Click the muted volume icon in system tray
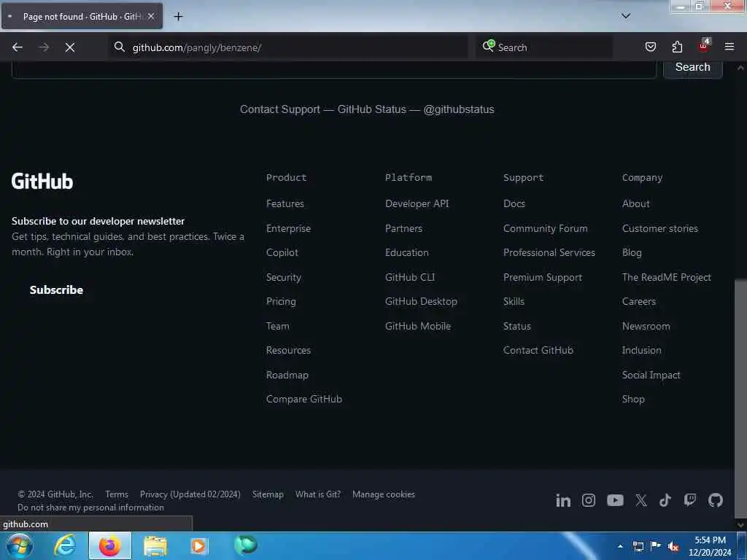The image size is (747, 560). tap(673, 547)
